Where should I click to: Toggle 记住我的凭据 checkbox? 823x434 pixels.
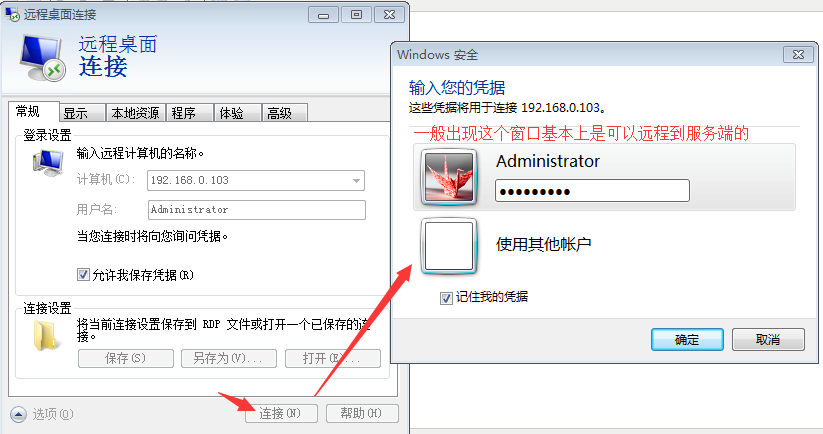[446, 298]
